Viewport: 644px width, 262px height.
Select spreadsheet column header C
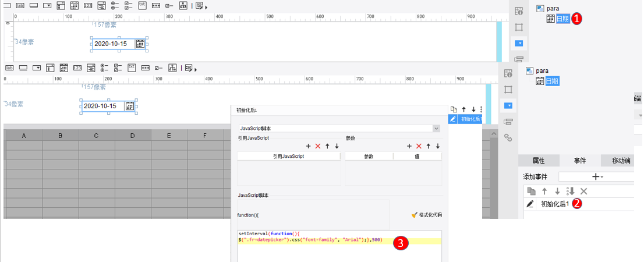click(96, 135)
